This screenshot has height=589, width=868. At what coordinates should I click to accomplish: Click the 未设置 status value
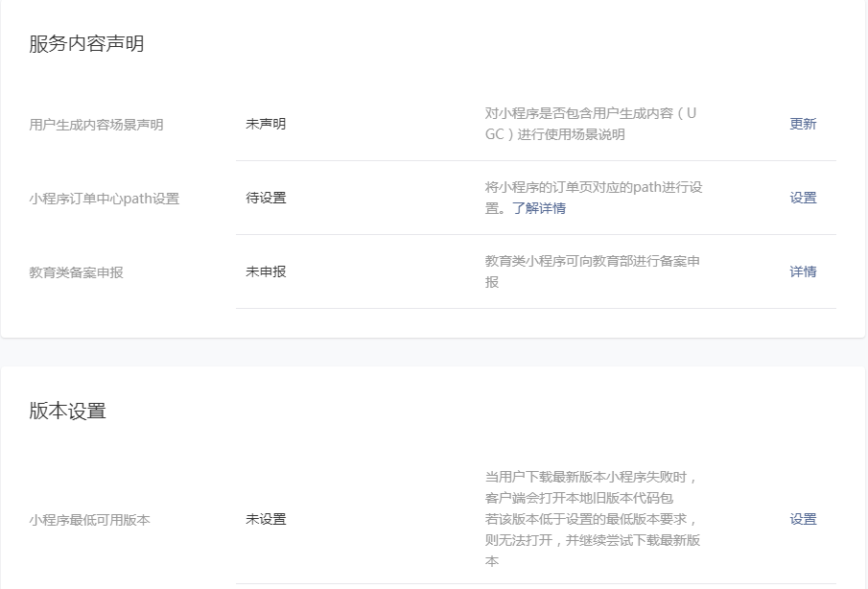266,519
